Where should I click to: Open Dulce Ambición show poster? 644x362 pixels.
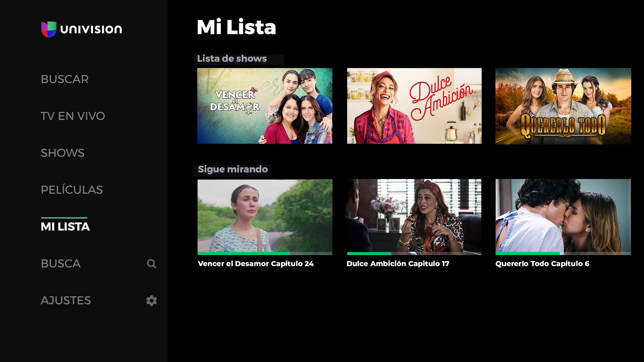(414, 106)
